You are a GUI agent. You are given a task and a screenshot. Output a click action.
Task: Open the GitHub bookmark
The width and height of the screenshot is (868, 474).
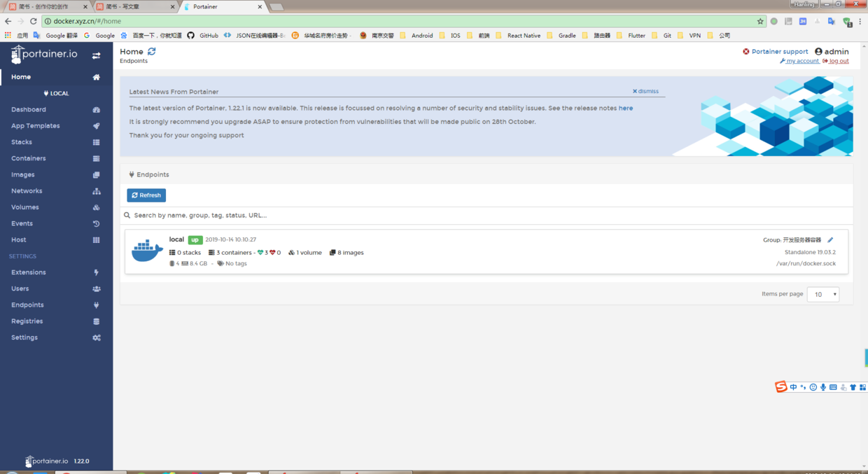point(203,35)
